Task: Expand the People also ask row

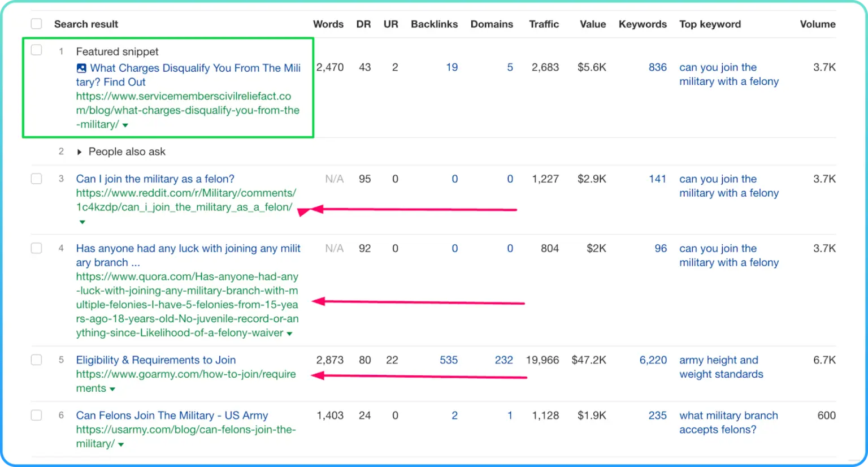Action: click(79, 152)
